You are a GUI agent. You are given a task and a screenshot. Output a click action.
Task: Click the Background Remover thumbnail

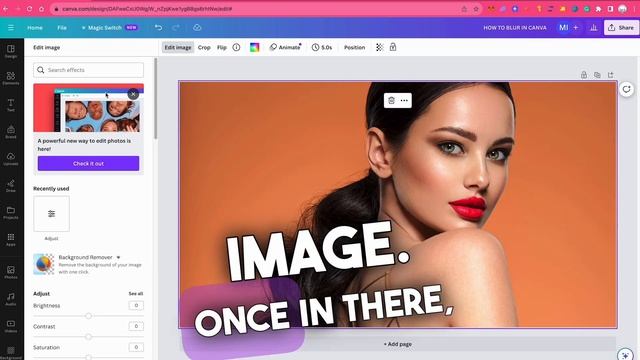coord(43,264)
